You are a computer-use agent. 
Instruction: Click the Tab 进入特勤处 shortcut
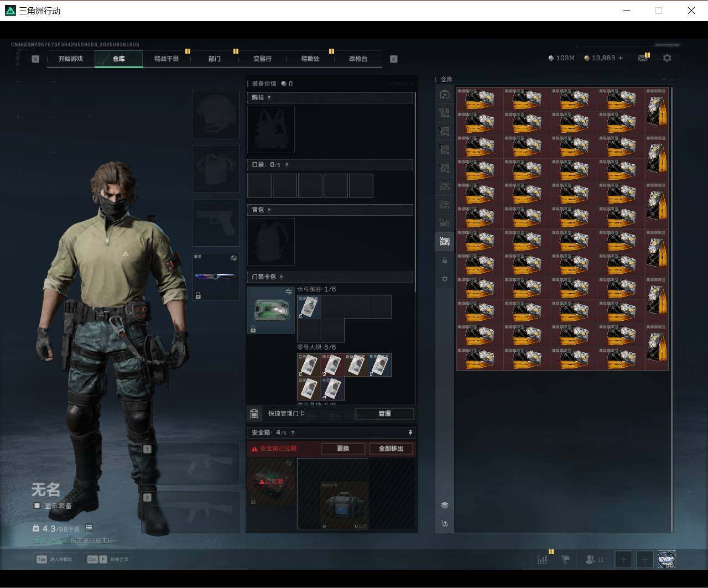(54, 559)
